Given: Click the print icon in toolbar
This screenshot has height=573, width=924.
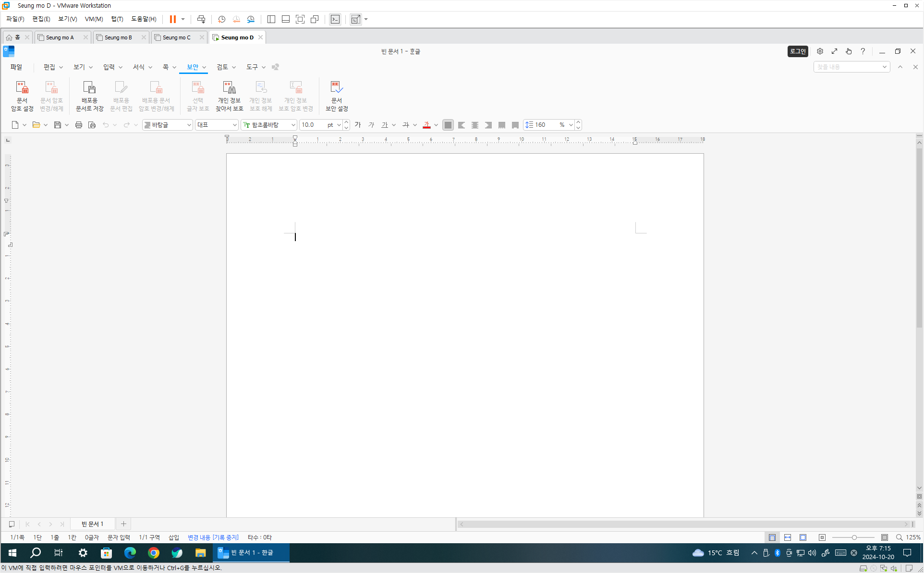Looking at the screenshot, I should click(x=79, y=125).
